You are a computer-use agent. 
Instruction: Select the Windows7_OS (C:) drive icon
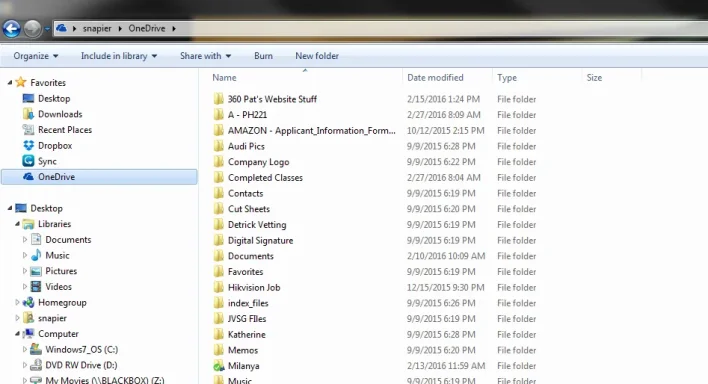coord(36,349)
